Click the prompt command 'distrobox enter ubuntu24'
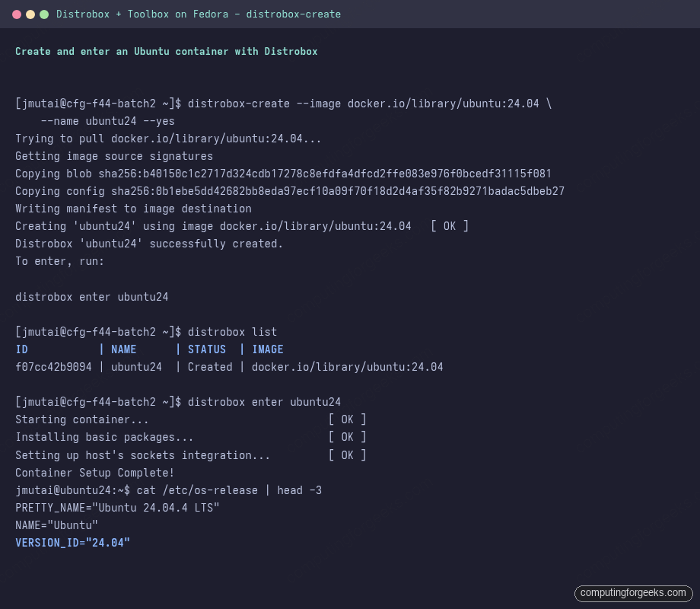Image resolution: width=700 pixels, height=609 pixels. (264, 402)
